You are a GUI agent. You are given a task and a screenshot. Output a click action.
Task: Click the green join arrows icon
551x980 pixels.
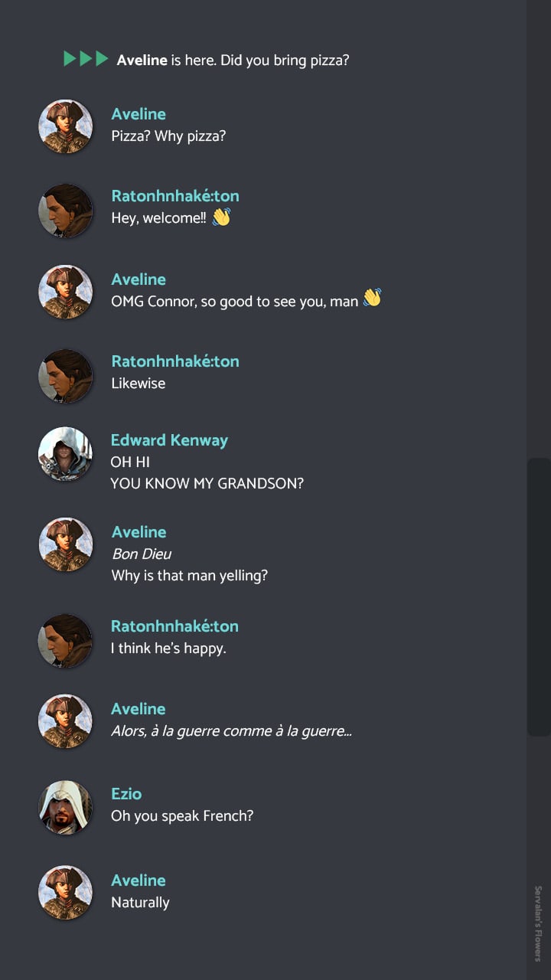pyautogui.click(x=86, y=59)
